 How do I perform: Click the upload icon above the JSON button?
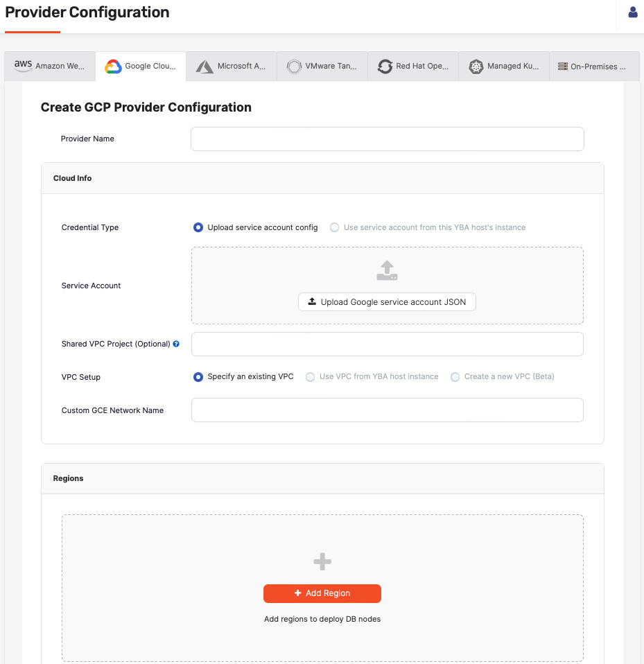386,270
